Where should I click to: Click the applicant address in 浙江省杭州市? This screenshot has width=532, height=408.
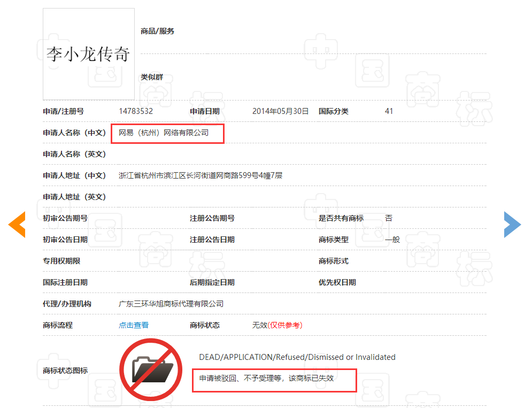(200, 175)
